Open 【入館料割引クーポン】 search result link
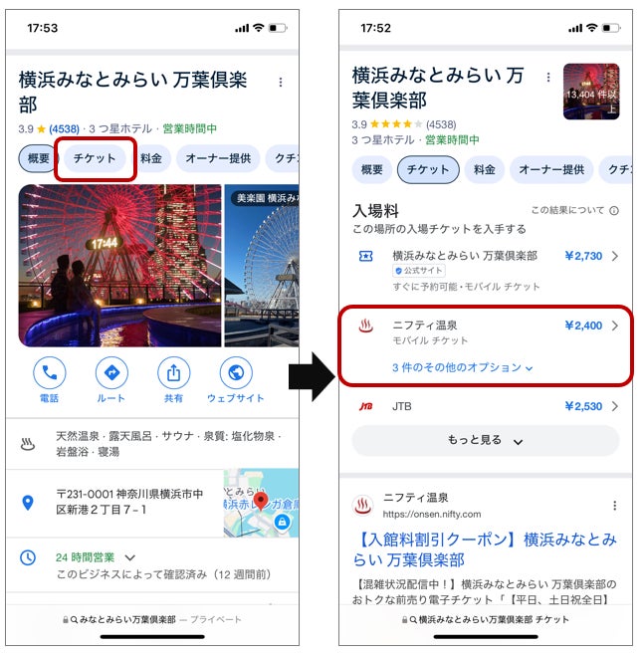Screen dimensions: 644x653 click(485, 549)
